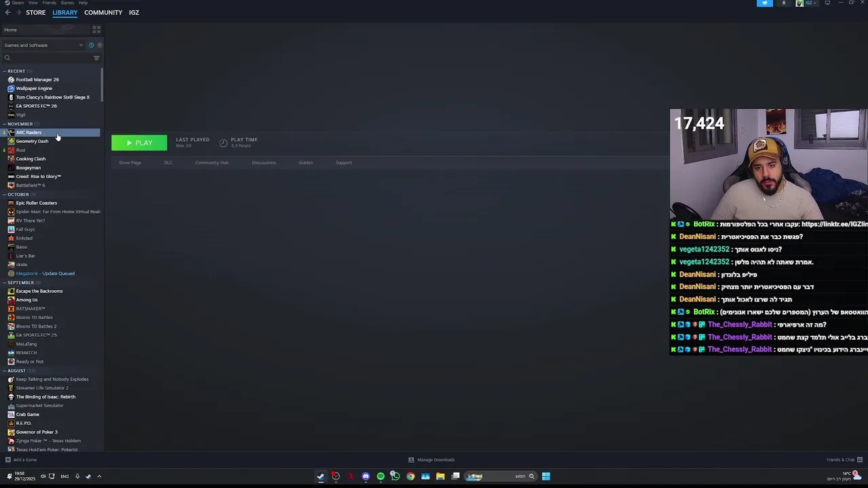Toggle sort by recent activity clock icon
The height and width of the screenshot is (488, 868).
(x=91, y=45)
